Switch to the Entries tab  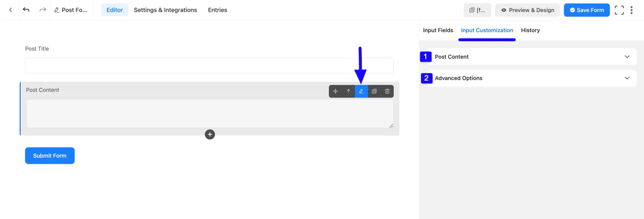217,10
